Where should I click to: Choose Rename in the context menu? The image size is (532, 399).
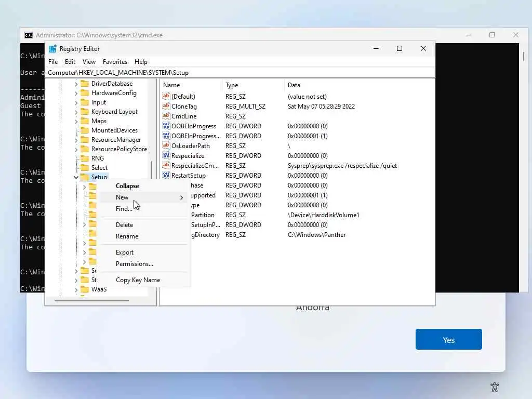point(144,236)
